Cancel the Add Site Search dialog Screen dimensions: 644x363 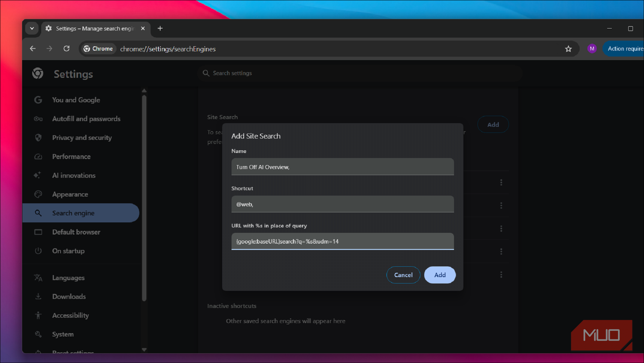[x=403, y=275]
